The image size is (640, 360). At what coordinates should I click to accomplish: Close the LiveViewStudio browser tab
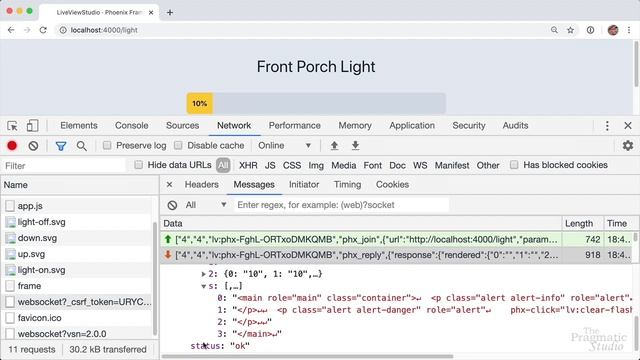tap(151, 13)
